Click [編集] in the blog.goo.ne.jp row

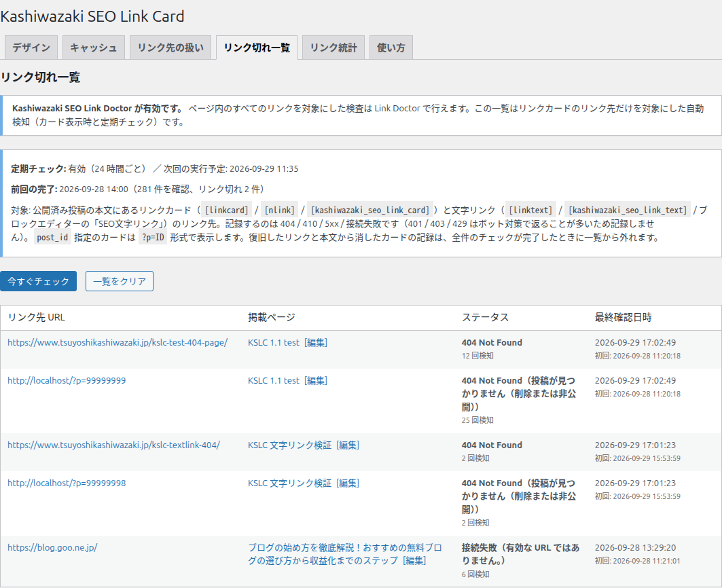414,561
